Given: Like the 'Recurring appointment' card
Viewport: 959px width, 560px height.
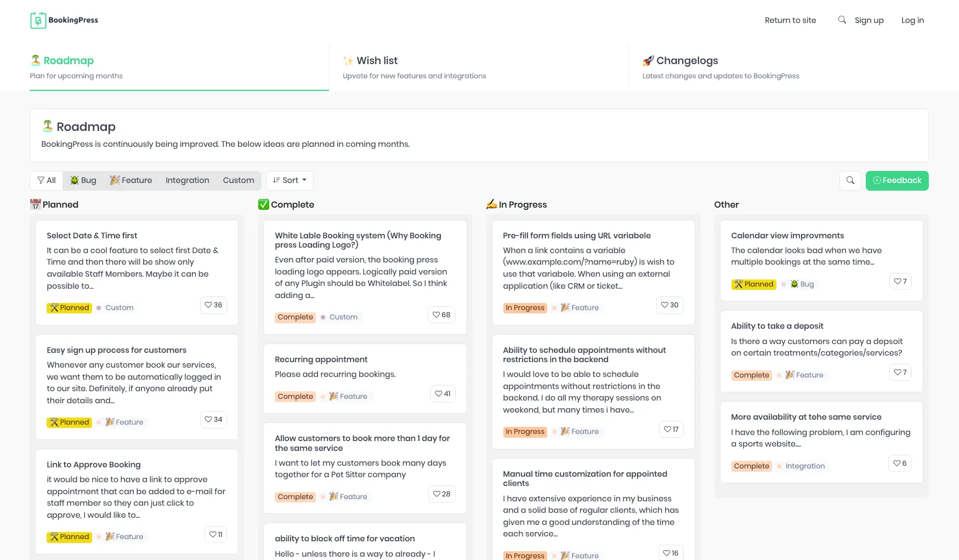Looking at the screenshot, I should pos(442,393).
